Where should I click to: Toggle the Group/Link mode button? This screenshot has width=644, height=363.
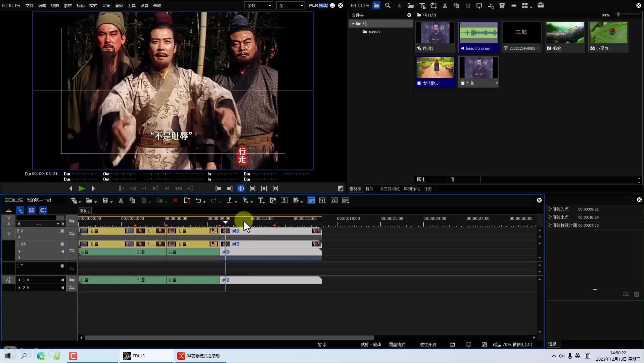(32, 210)
